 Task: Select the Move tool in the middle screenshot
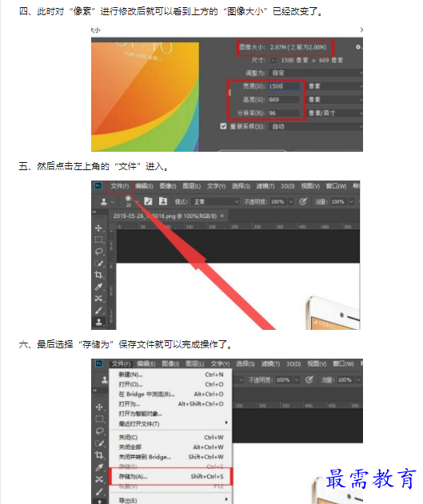(98, 228)
